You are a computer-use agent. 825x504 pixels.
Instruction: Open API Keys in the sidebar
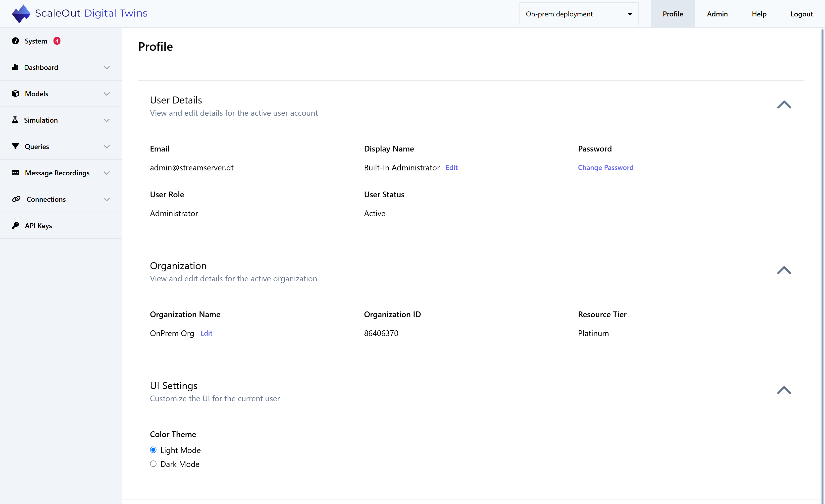(x=61, y=225)
